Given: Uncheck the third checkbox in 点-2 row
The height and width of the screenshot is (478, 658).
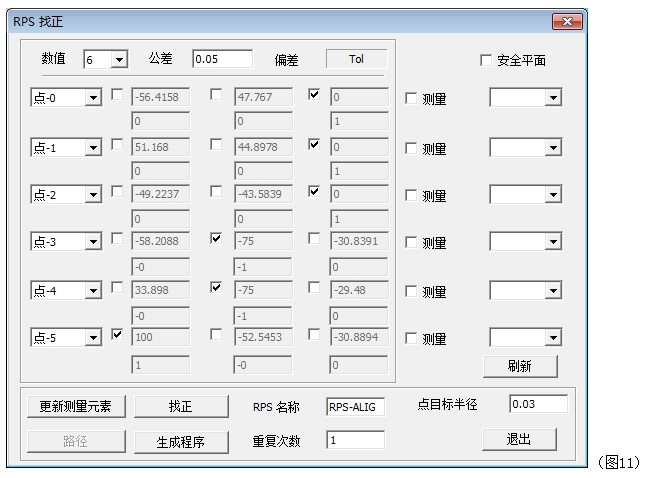Looking at the screenshot, I should pos(314,191).
